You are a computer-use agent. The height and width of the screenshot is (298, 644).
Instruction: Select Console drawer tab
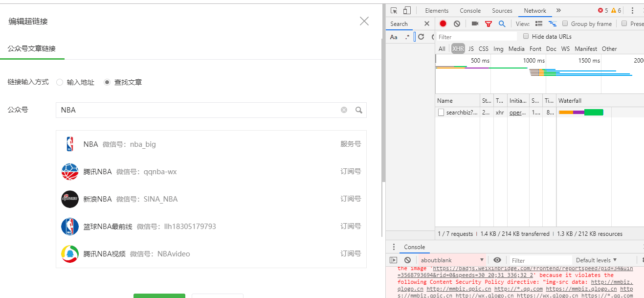[414, 247]
